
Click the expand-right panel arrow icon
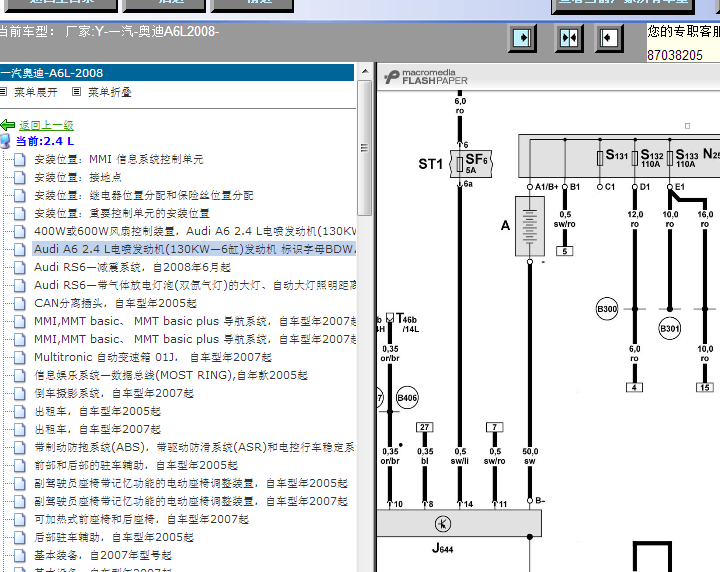[x=523, y=38]
